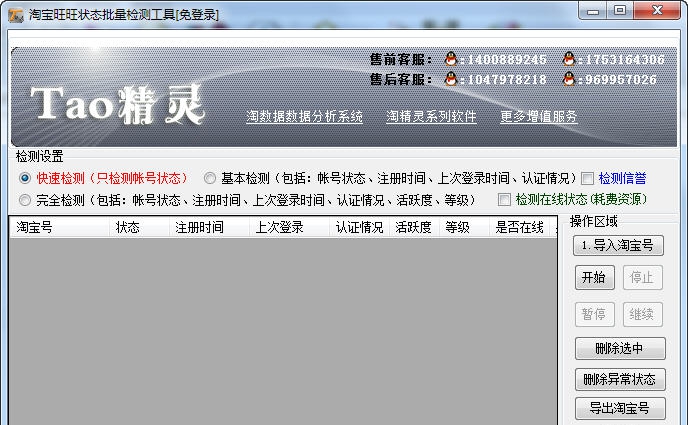This screenshot has width=688, height=425.
Task: Click after-sales QQ number 969957026
Action: coord(620,79)
